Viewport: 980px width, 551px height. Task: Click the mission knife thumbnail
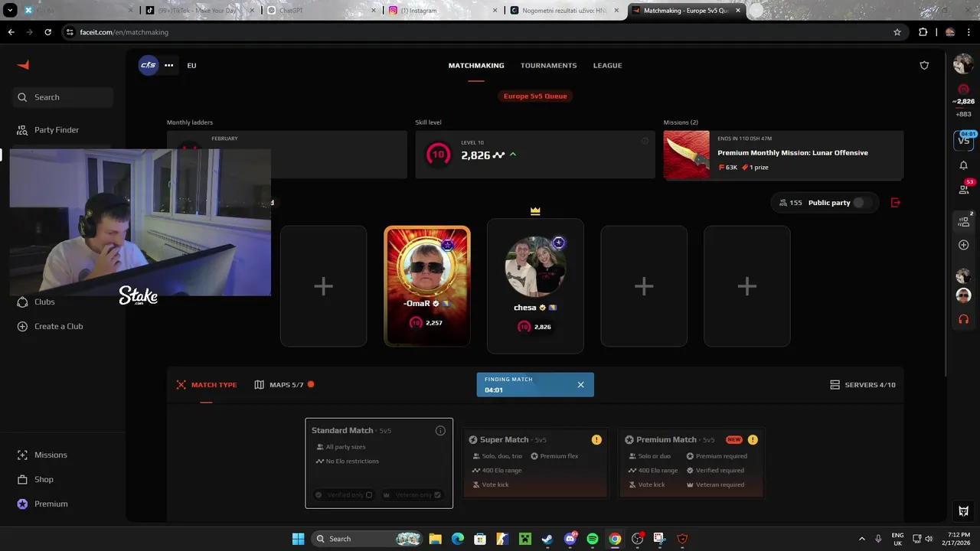[x=686, y=155]
